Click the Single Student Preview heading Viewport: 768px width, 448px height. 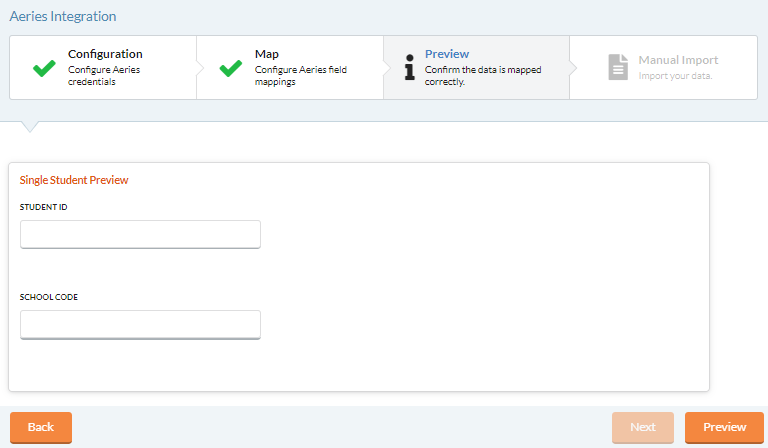[74, 180]
